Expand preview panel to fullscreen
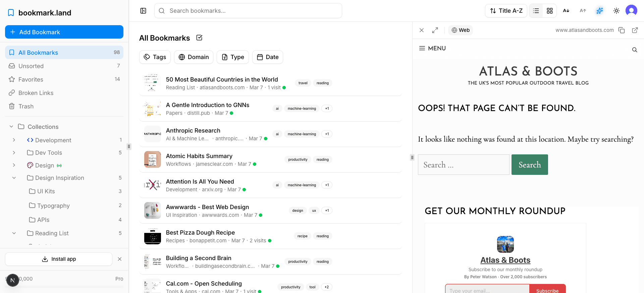Image resolution: width=644 pixels, height=293 pixels. click(x=435, y=30)
